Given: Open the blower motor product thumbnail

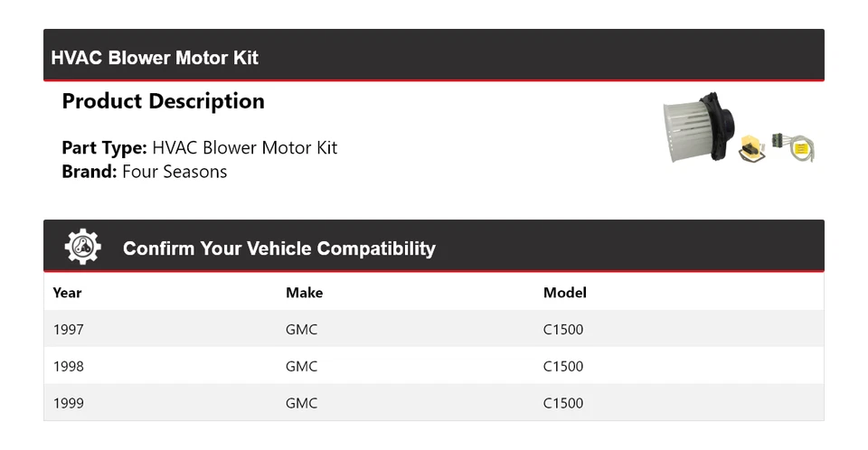Looking at the screenshot, I should coord(694,127).
